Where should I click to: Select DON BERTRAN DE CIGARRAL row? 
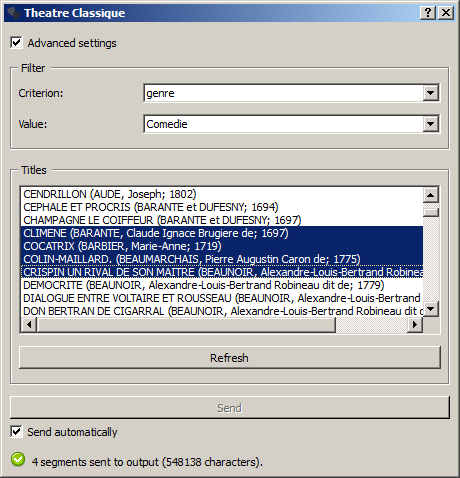pyautogui.click(x=222, y=311)
